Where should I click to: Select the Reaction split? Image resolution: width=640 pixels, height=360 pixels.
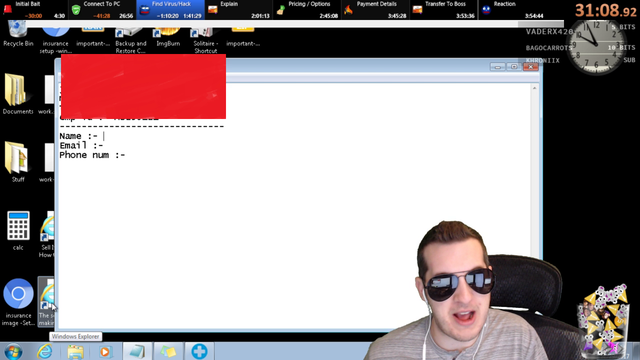point(512,10)
